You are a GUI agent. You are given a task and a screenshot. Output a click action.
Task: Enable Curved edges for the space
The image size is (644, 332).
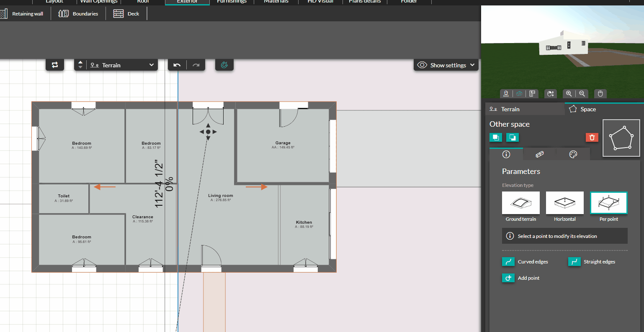point(508,261)
